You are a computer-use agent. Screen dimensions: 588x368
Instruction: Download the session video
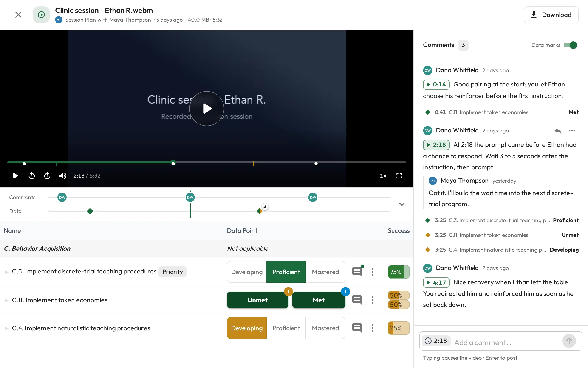551,15
